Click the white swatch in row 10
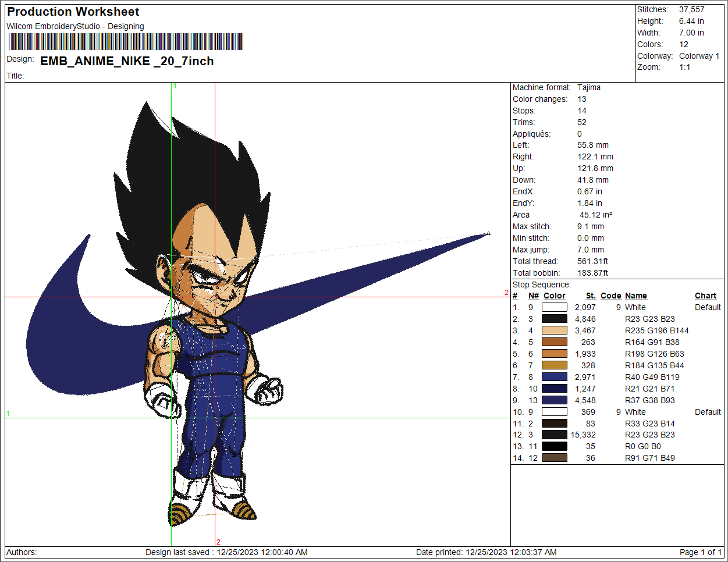This screenshot has height=562, width=728. [x=554, y=412]
